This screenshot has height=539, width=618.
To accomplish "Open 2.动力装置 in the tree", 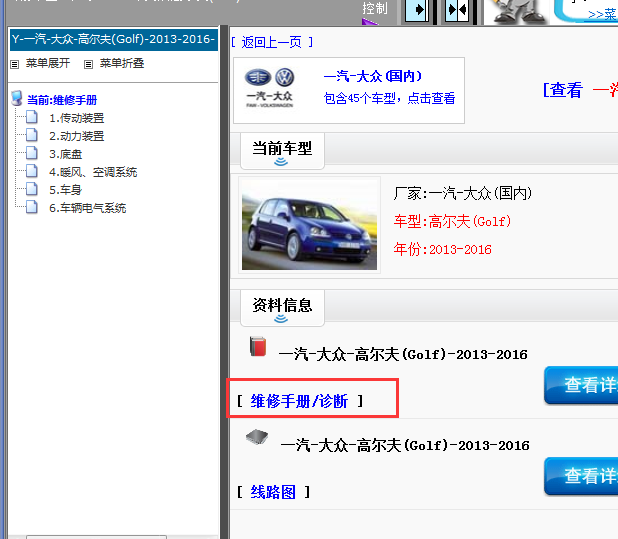I will point(76,136).
